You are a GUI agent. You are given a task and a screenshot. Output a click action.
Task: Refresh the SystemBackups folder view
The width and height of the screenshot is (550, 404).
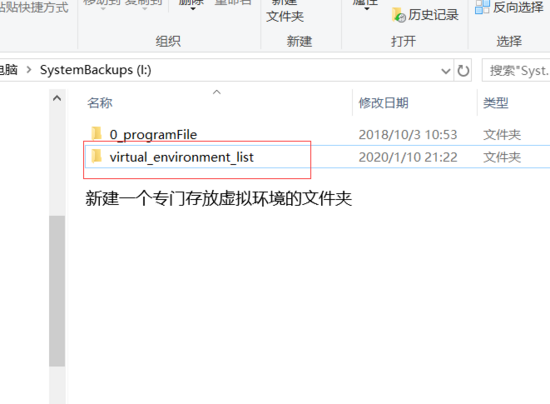tap(463, 70)
